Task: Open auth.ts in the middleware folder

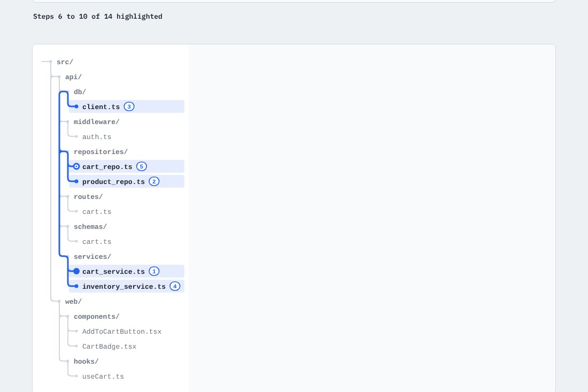Action: (97, 137)
